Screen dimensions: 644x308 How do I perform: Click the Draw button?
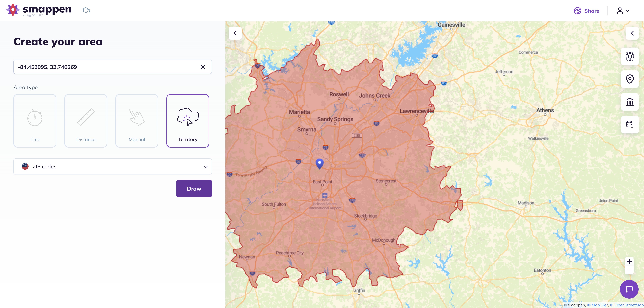pyautogui.click(x=194, y=189)
